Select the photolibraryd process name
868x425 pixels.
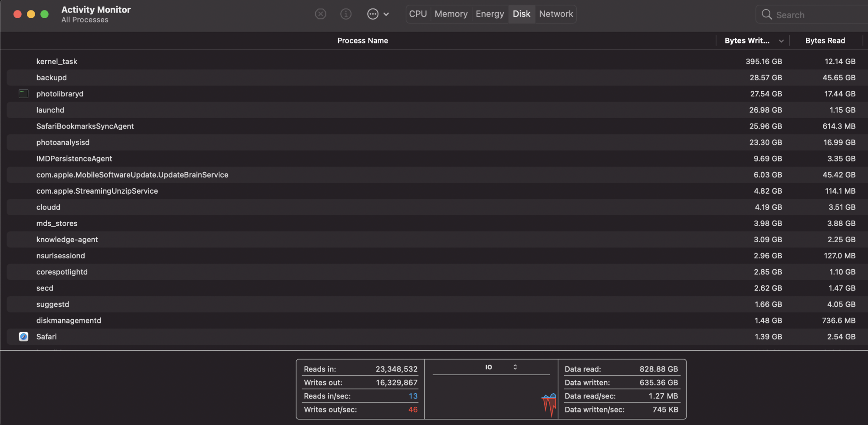tap(60, 94)
